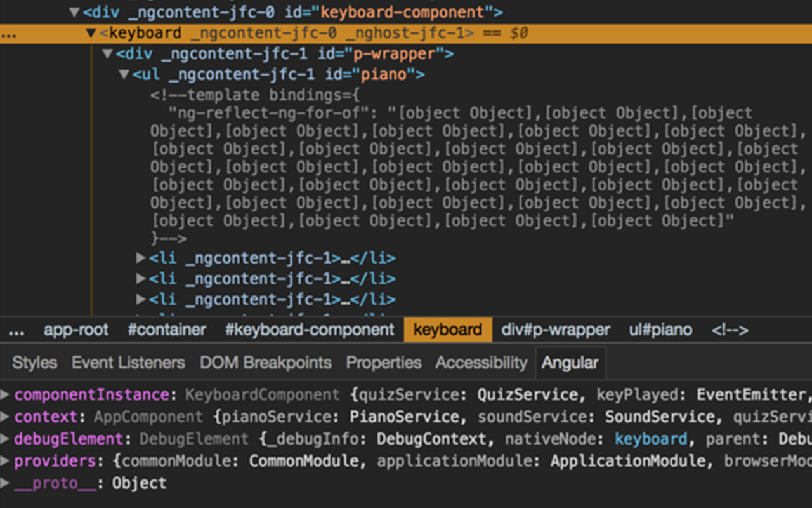The image size is (812, 508).
Task: Select #keyboard-component in the breadcrumb
Action: point(310,330)
